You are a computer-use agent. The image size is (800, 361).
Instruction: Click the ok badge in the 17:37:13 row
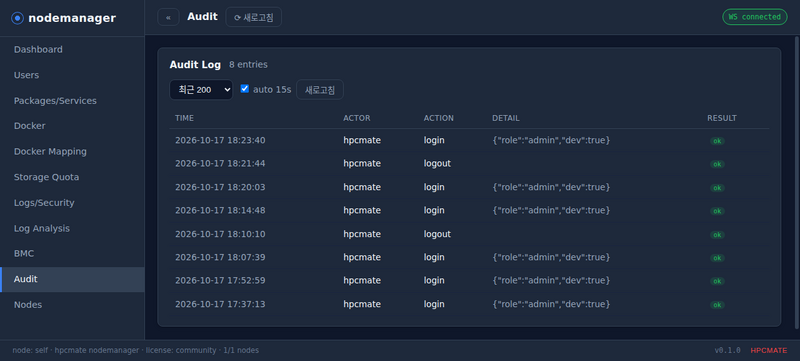[x=717, y=305]
